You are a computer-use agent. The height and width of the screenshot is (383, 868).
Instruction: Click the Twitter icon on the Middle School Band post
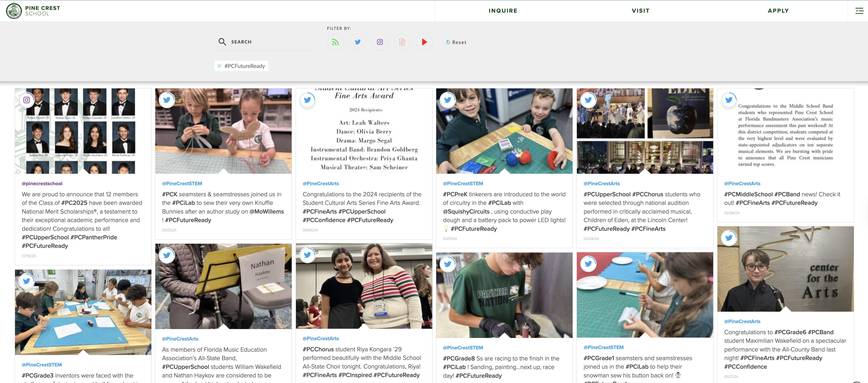[729, 100]
